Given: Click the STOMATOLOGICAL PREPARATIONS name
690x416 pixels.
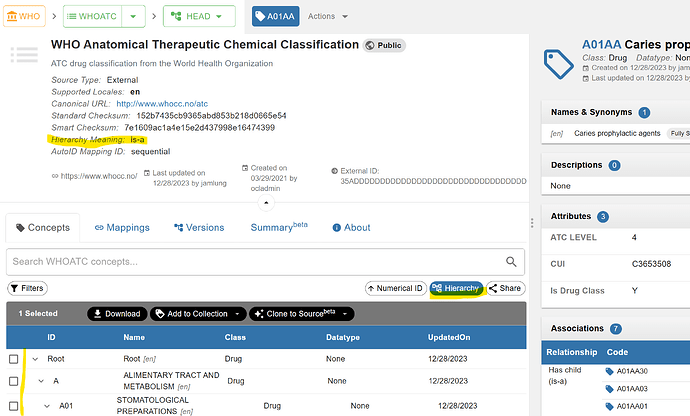Looking at the screenshot, I should tap(152, 406).
